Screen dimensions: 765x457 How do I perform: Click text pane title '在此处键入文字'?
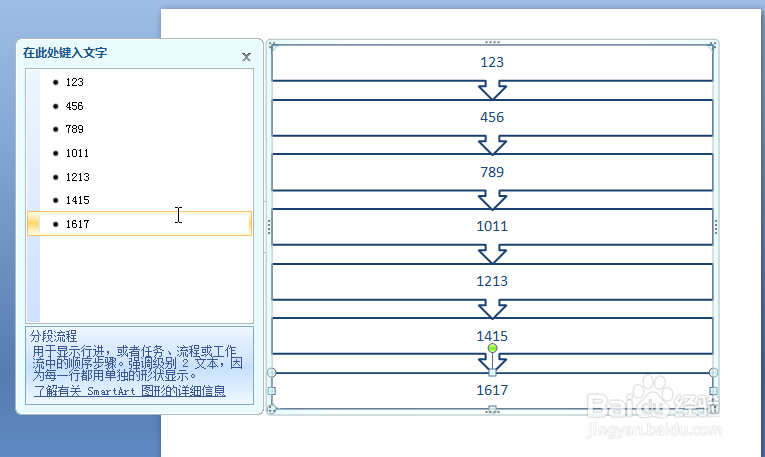point(65,53)
